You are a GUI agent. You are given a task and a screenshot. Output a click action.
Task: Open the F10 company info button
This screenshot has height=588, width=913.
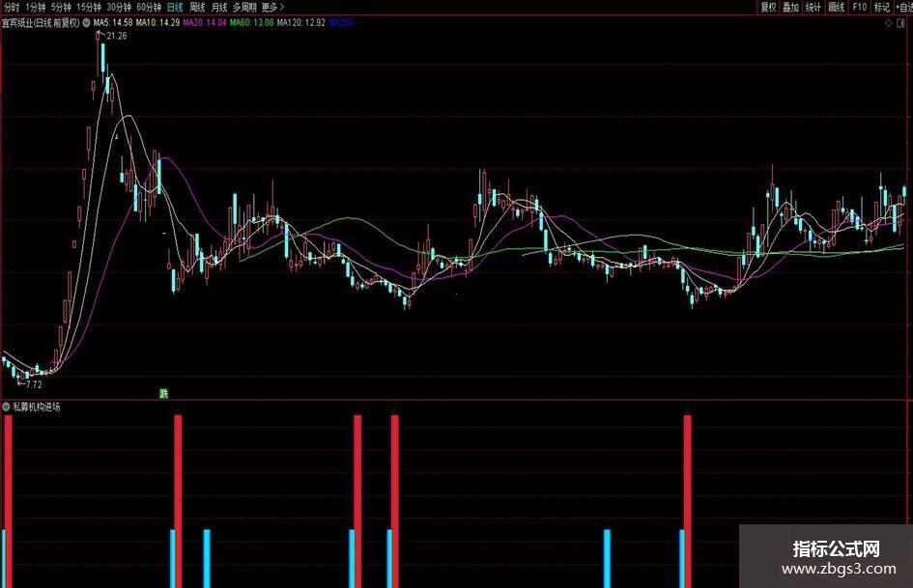(860, 7)
